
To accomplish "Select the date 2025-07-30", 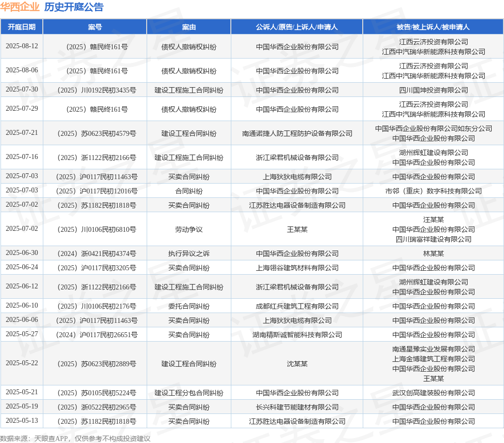I will [x=22, y=90].
